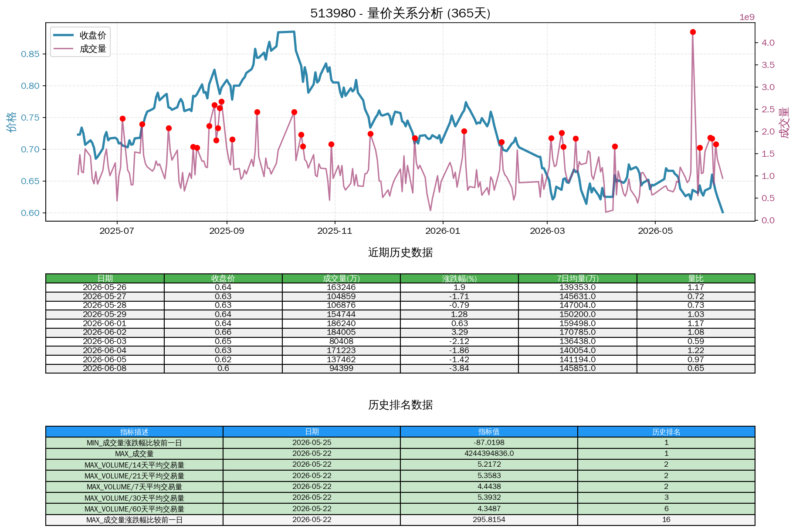The image size is (796, 532).
Task: Click change cell 3.29
Action: tap(459, 332)
